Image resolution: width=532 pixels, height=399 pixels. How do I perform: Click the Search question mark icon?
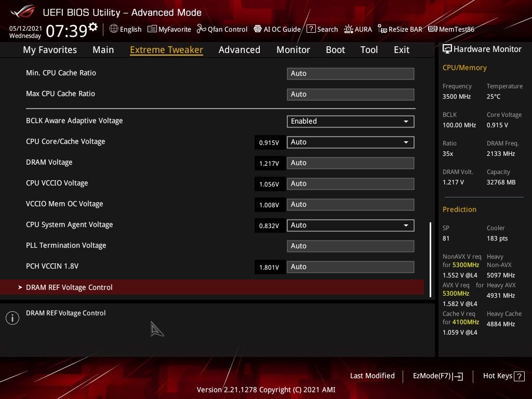[311, 29]
